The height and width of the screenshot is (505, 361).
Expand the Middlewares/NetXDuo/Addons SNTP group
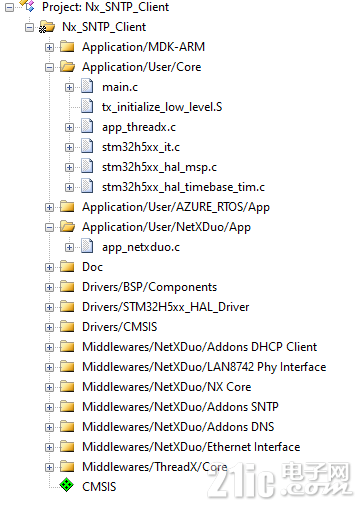tap(49, 407)
